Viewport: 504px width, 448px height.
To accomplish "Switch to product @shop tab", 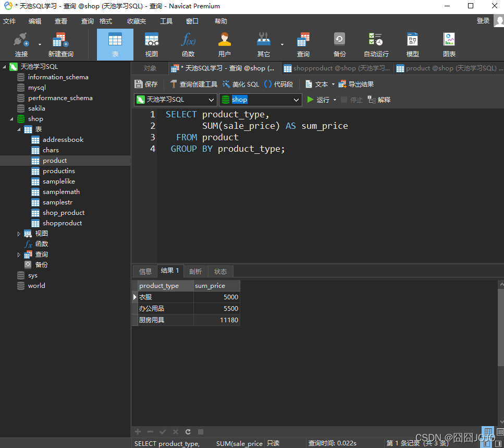I will (x=449, y=68).
